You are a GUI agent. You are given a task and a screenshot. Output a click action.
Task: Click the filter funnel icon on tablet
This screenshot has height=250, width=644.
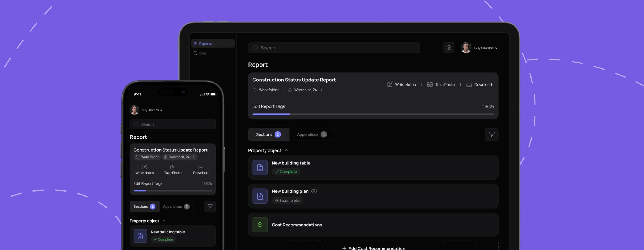coord(492,134)
